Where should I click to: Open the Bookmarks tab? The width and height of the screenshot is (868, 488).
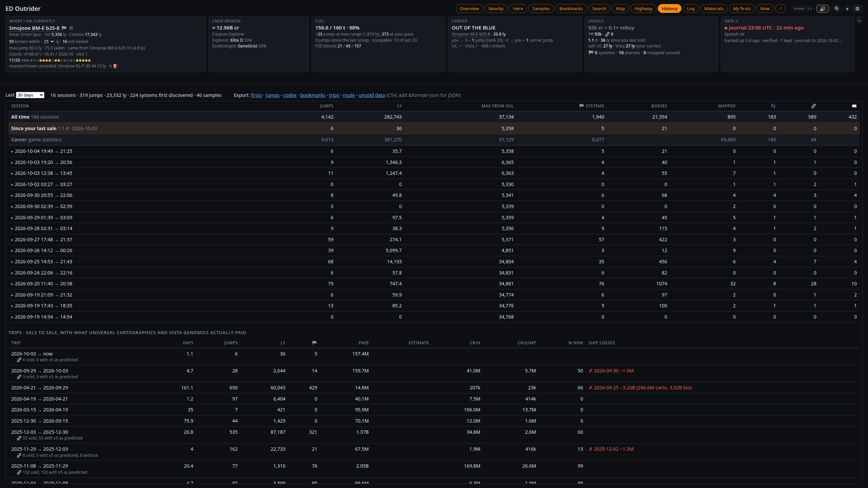[x=571, y=8]
